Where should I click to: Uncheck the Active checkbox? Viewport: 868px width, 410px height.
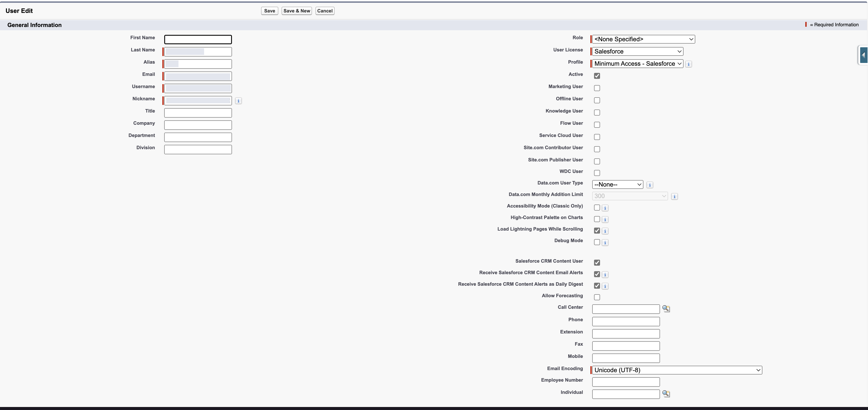[x=597, y=76]
